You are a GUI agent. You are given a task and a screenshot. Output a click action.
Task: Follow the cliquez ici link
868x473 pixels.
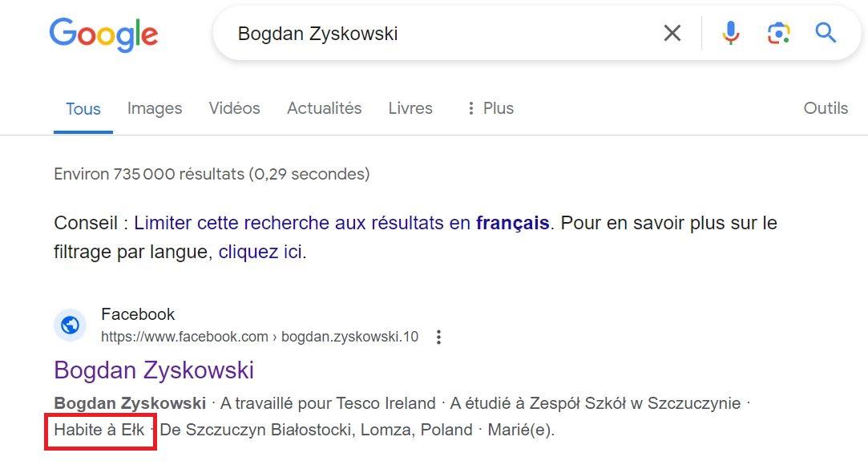260,252
